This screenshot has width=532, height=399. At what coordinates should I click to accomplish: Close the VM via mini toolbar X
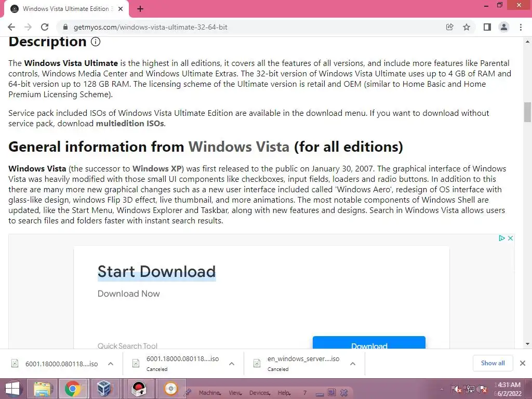click(344, 393)
